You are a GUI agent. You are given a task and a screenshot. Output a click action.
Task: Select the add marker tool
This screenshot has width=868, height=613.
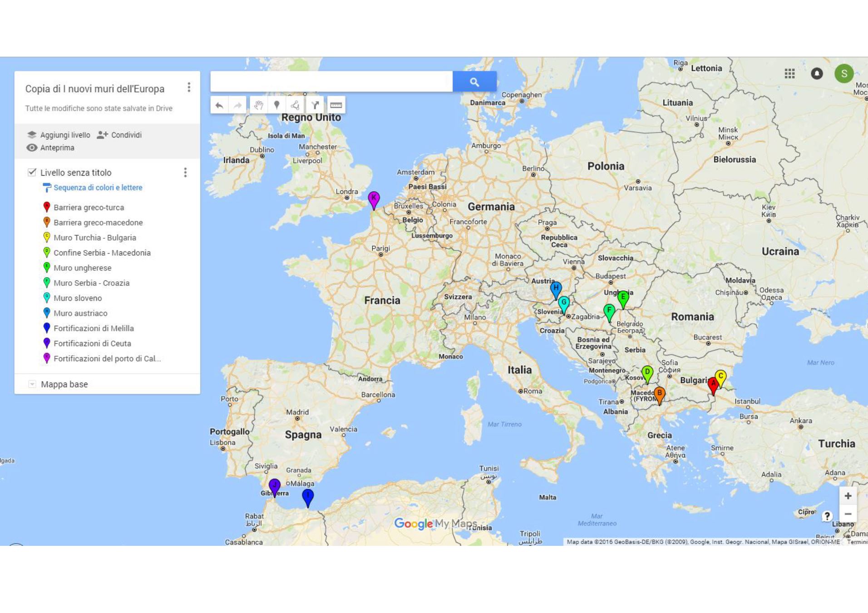pyautogui.click(x=276, y=105)
